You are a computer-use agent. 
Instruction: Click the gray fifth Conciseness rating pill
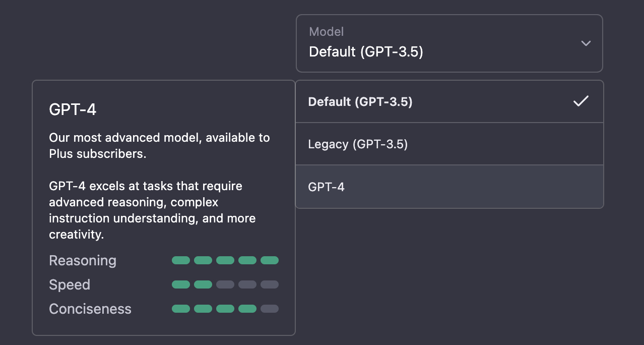click(270, 309)
